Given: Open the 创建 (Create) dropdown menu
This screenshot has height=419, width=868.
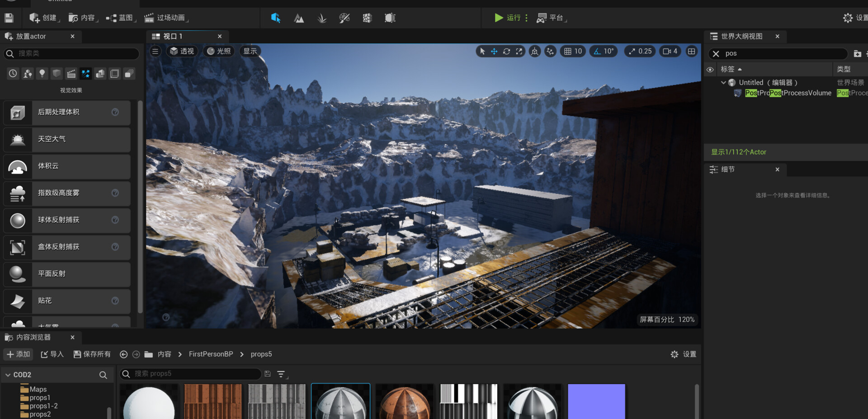Looking at the screenshot, I should [44, 18].
